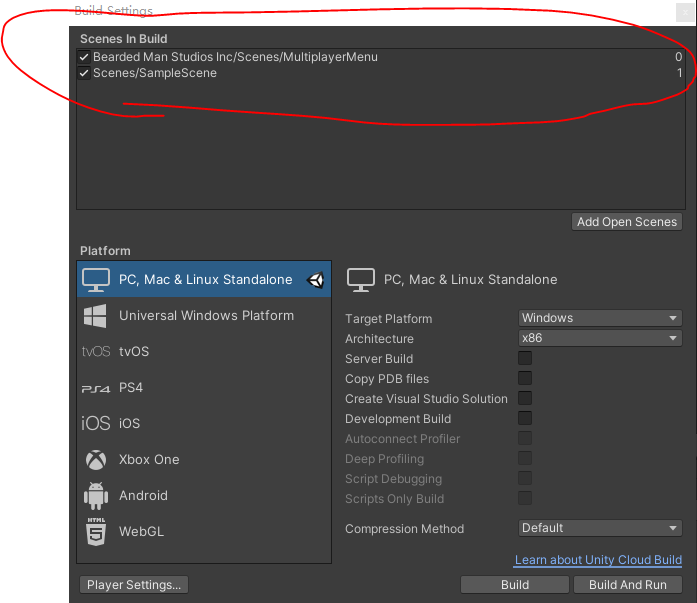
Task: Click the iOS platform icon
Action: click(96, 423)
